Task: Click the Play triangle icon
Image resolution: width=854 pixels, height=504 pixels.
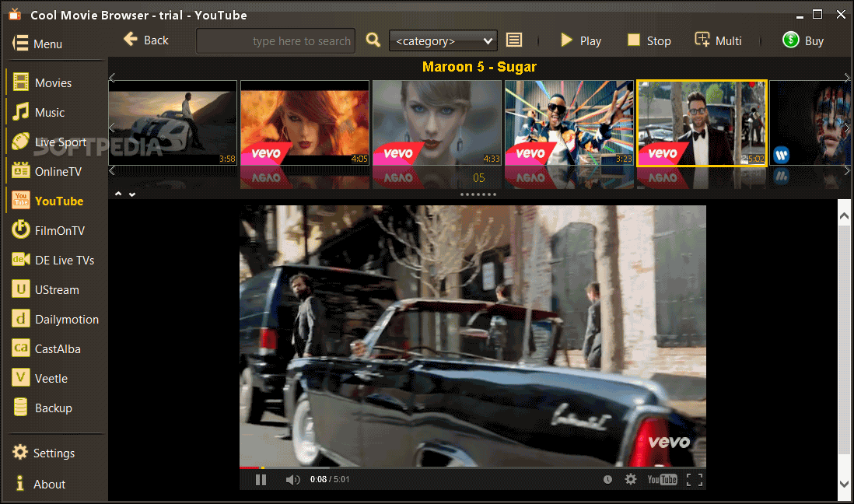Action: 566,40
